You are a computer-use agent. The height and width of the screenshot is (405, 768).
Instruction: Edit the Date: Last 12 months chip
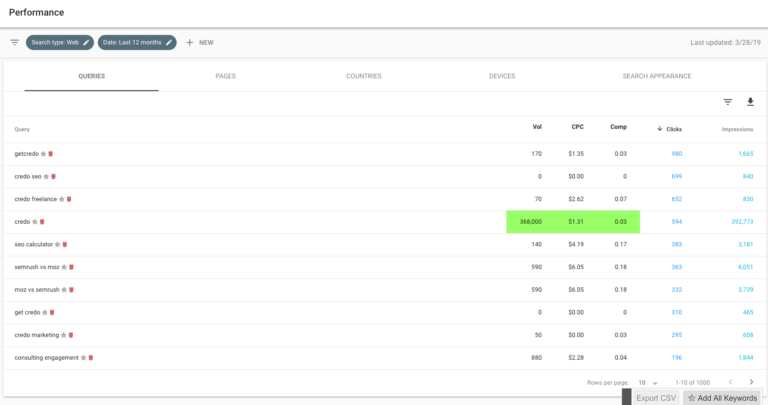[x=137, y=43]
